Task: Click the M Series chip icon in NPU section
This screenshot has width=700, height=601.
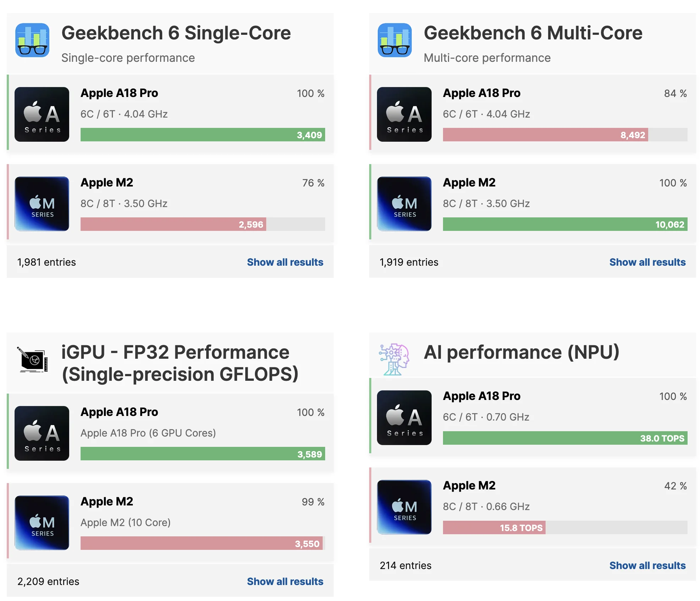Action: click(x=404, y=507)
